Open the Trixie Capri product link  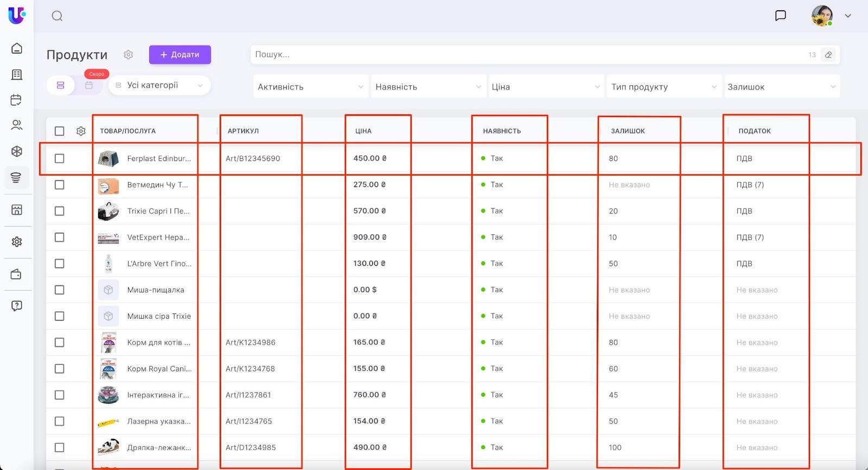tap(158, 211)
